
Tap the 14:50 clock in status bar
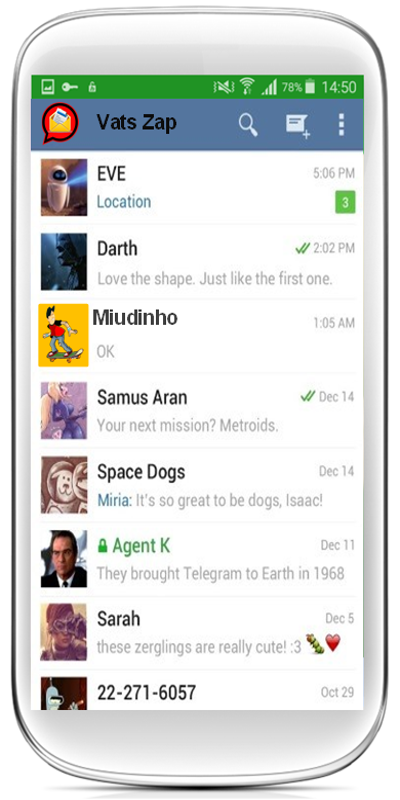point(339,87)
